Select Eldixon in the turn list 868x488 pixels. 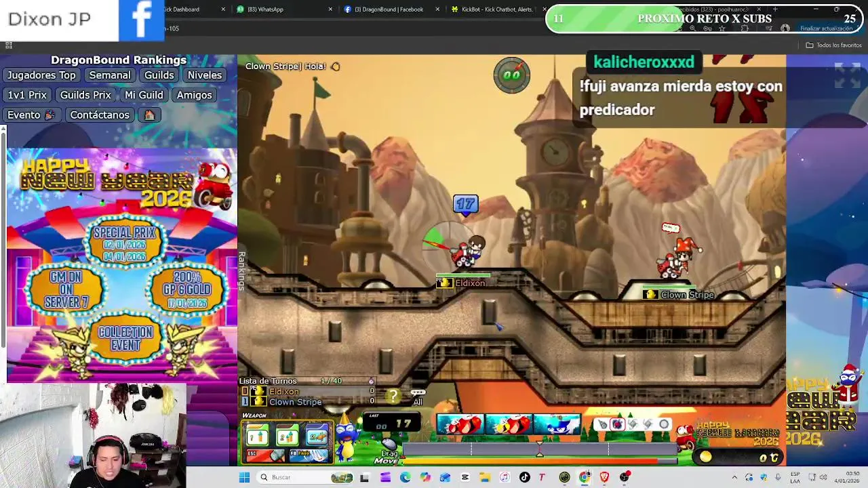tap(284, 392)
